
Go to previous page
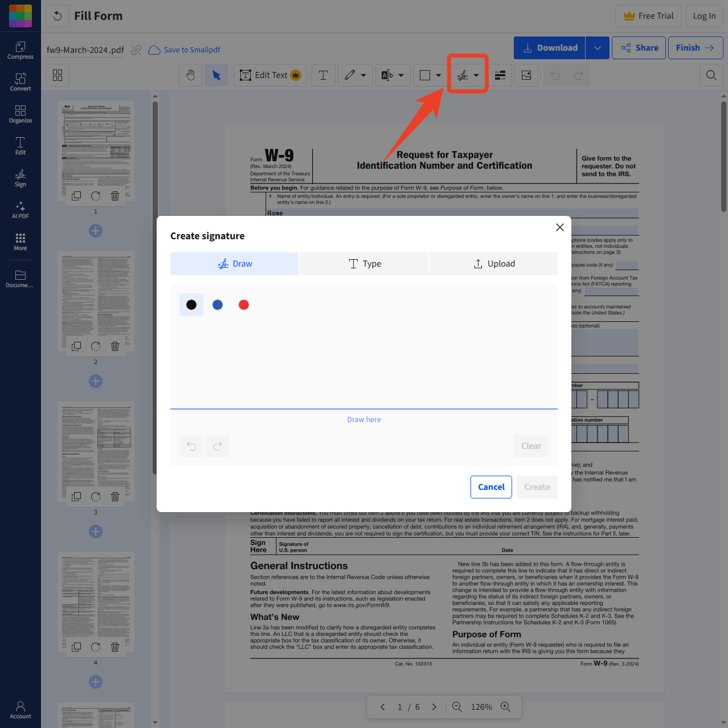383,707
